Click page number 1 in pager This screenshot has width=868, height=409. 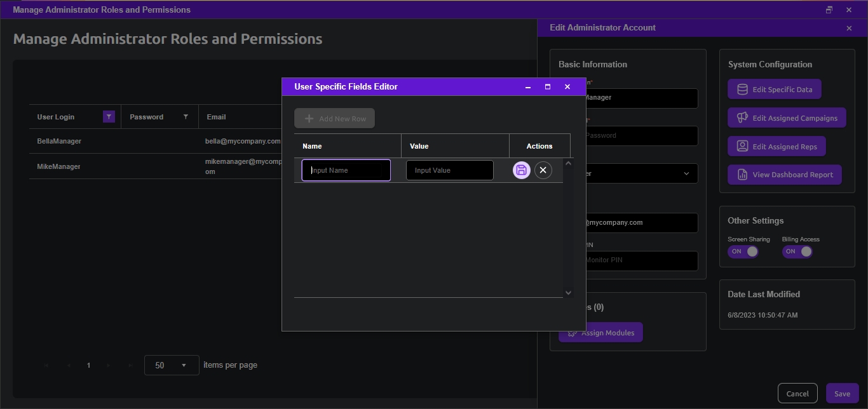click(88, 365)
